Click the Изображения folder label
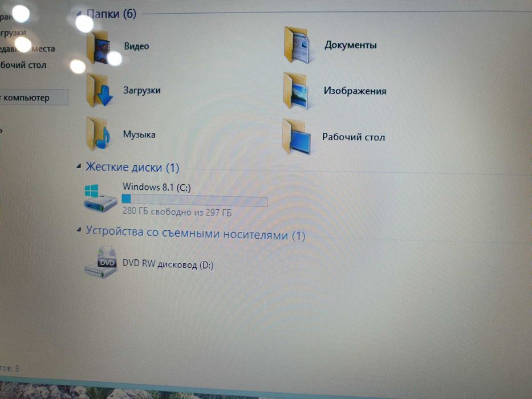This screenshot has height=399, width=532. [355, 91]
